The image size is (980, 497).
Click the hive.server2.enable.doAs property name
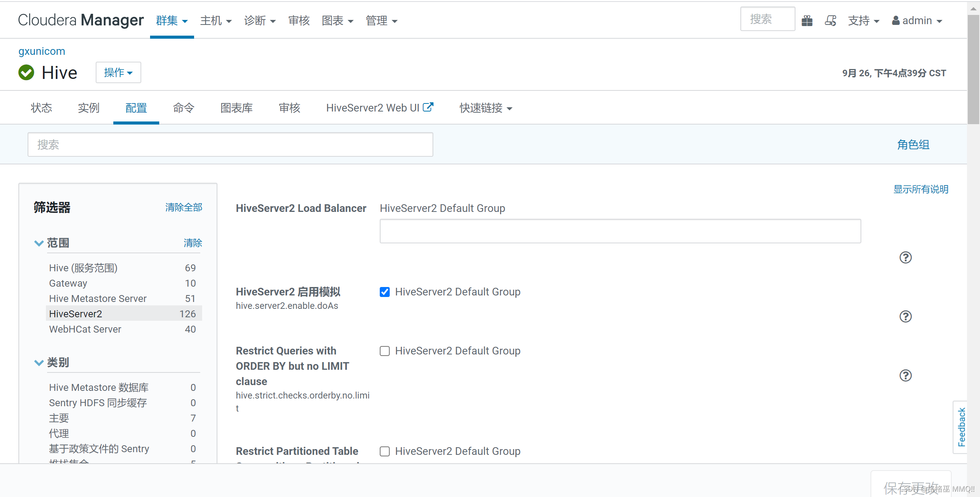[287, 306]
